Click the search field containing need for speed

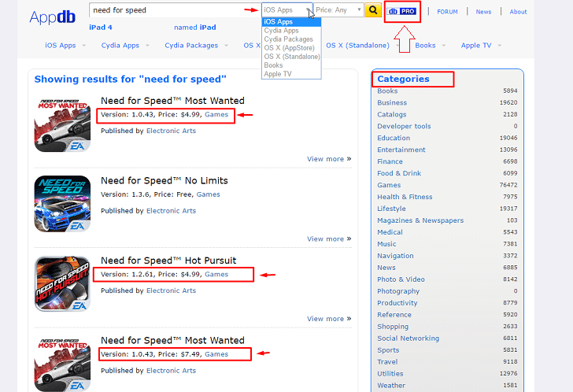175,10
